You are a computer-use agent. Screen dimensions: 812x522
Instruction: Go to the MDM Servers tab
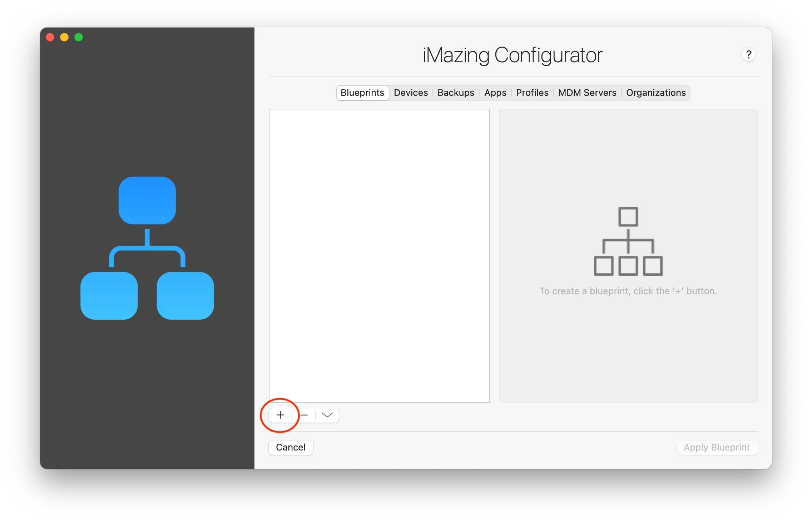(587, 93)
